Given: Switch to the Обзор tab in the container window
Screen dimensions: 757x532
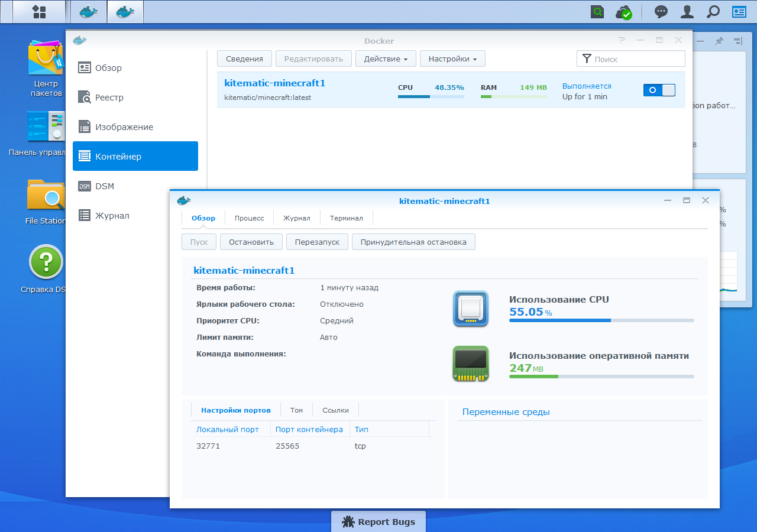Looking at the screenshot, I should [x=203, y=218].
